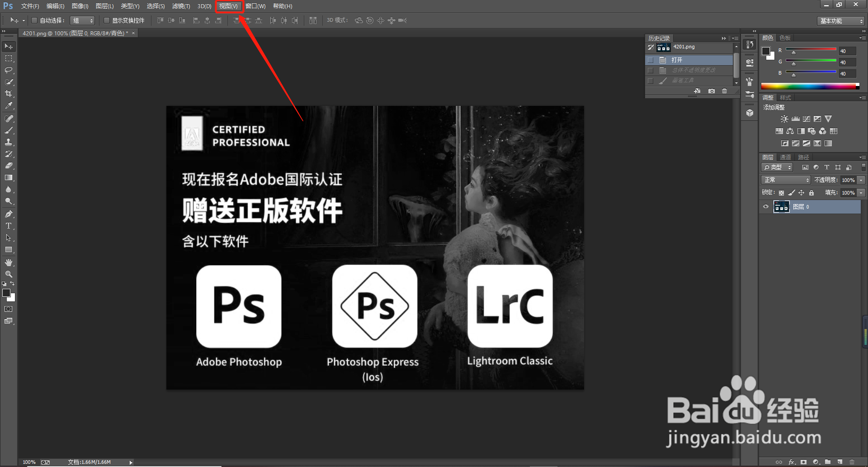Select the Gradient tool
The height and width of the screenshot is (467, 868).
tap(9, 177)
